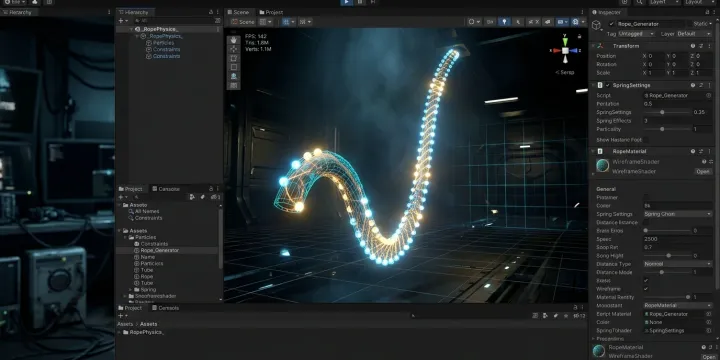Open Transform component kebab menu
The height and width of the screenshot is (360, 720).
tap(710, 46)
